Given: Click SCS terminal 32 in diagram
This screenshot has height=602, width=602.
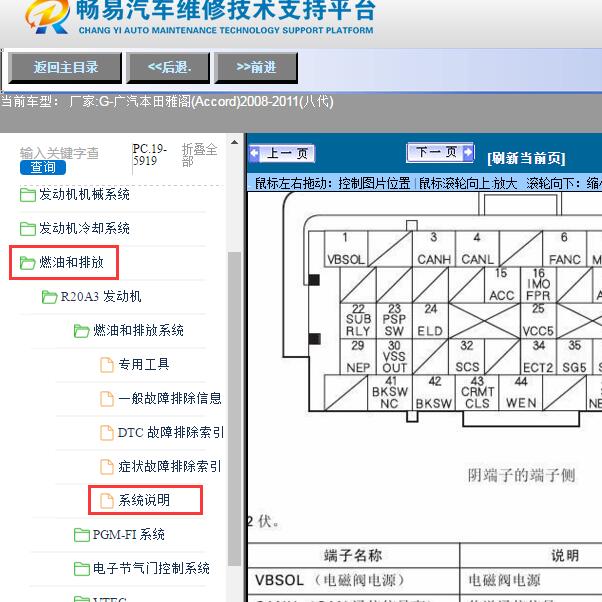Looking at the screenshot, I should click(x=467, y=357).
